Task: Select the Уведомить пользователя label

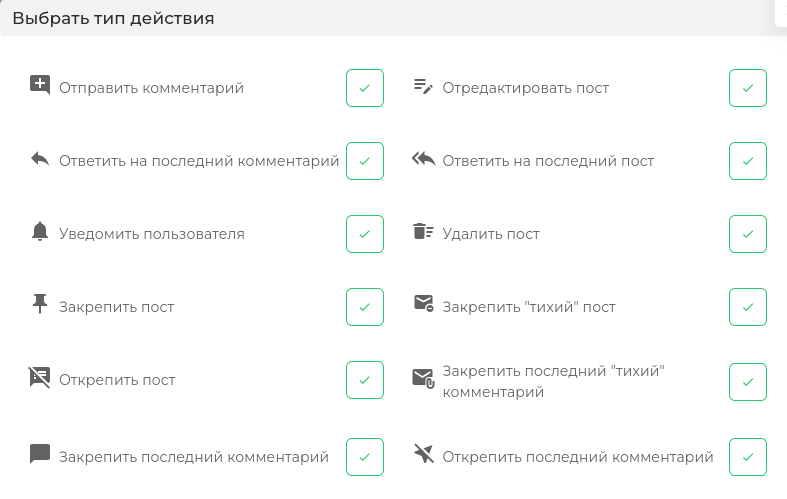Action: (152, 234)
